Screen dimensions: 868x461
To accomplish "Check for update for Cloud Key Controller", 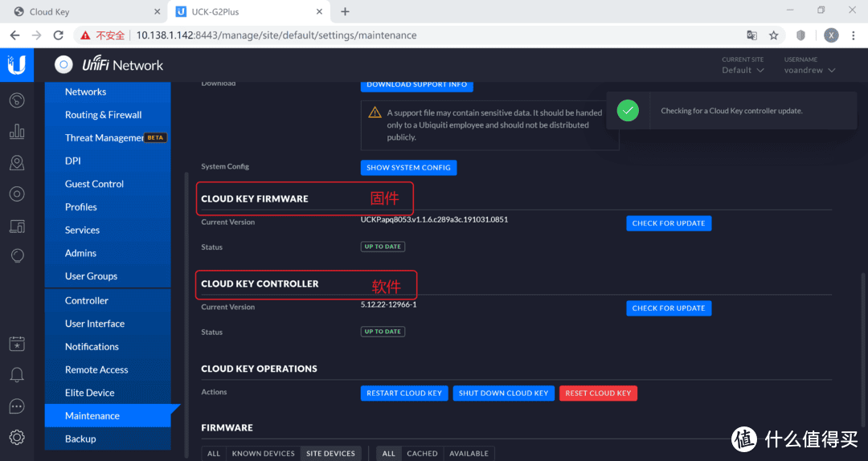I will point(669,308).
